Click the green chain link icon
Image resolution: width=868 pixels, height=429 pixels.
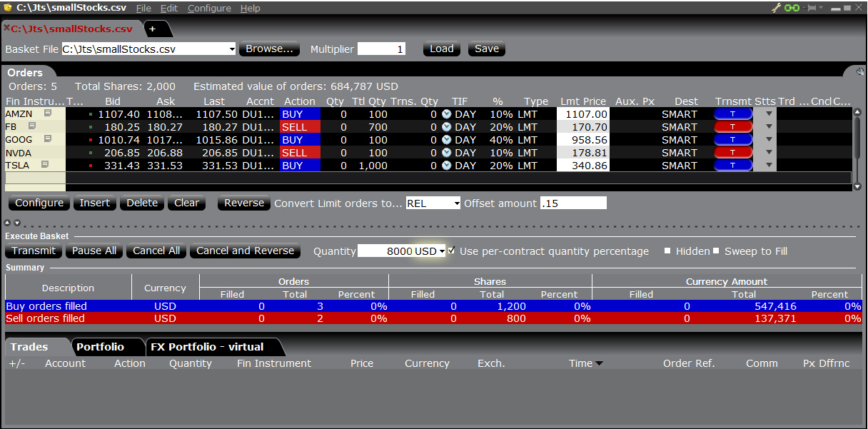[792, 8]
